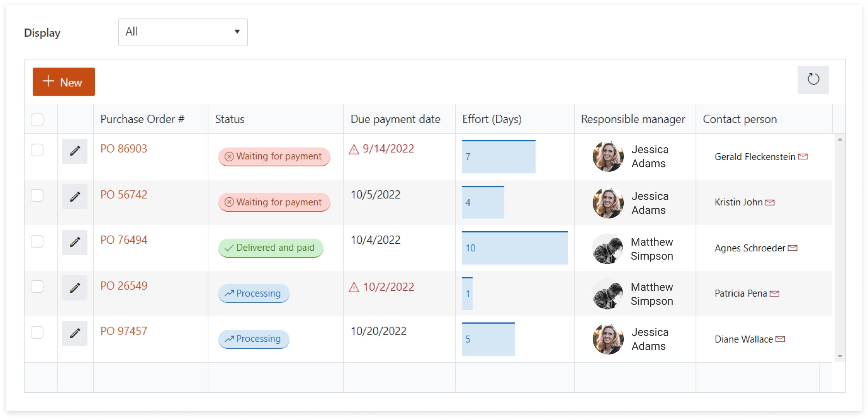
Task: Select the header checkbox to choose all rows
Action: [x=37, y=120]
